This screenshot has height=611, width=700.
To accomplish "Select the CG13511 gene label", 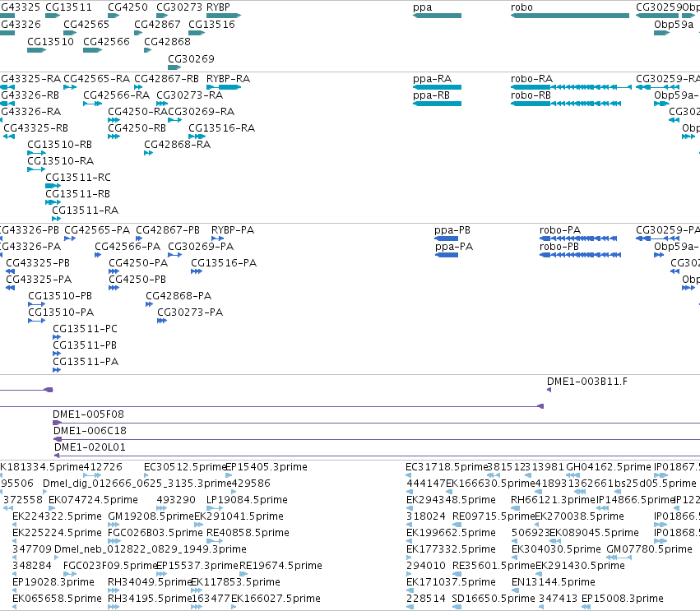I will (69, 7).
